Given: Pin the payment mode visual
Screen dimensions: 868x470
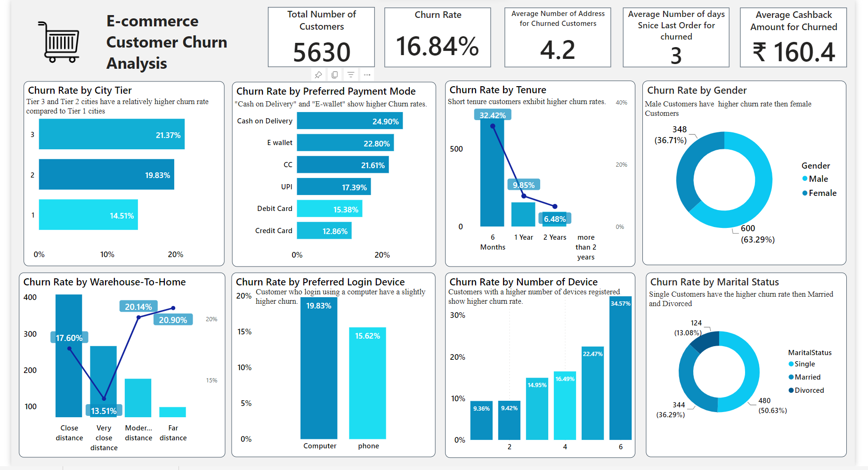Looking at the screenshot, I should pyautogui.click(x=318, y=75).
